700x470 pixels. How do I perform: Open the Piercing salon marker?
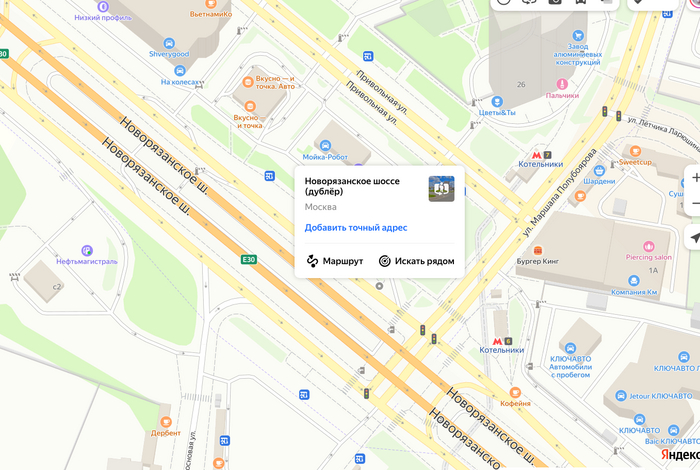coord(648,246)
